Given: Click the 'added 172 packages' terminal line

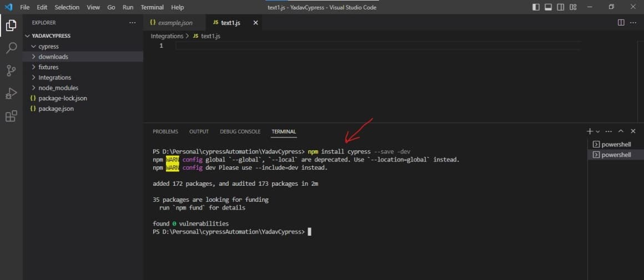Looking at the screenshot, I should (235, 184).
